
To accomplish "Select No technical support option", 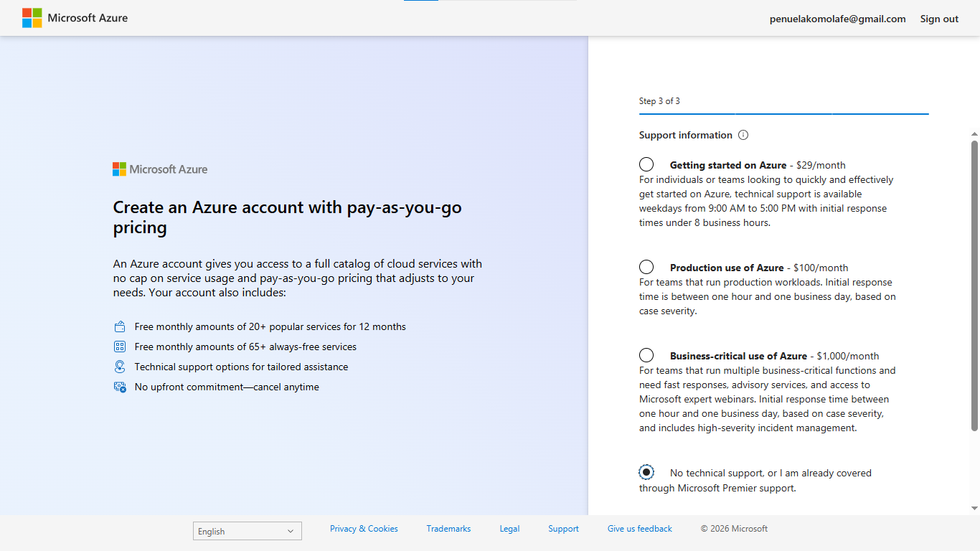I will (x=646, y=472).
